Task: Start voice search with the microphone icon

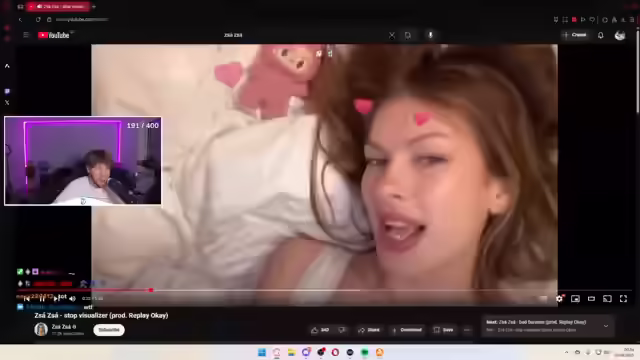Action: pyautogui.click(x=430, y=35)
